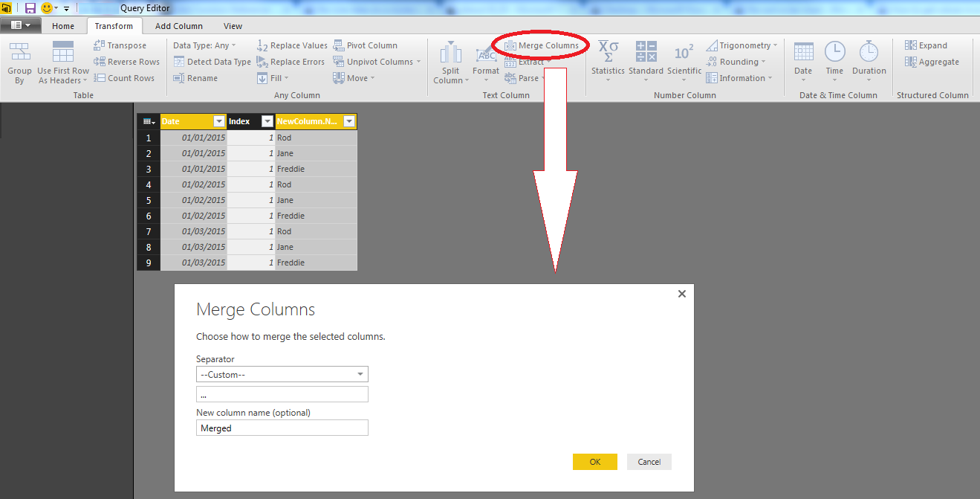Image resolution: width=980 pixels, height=499 pixels.
Task: Expand the Move dropdown
Action: 354,78
